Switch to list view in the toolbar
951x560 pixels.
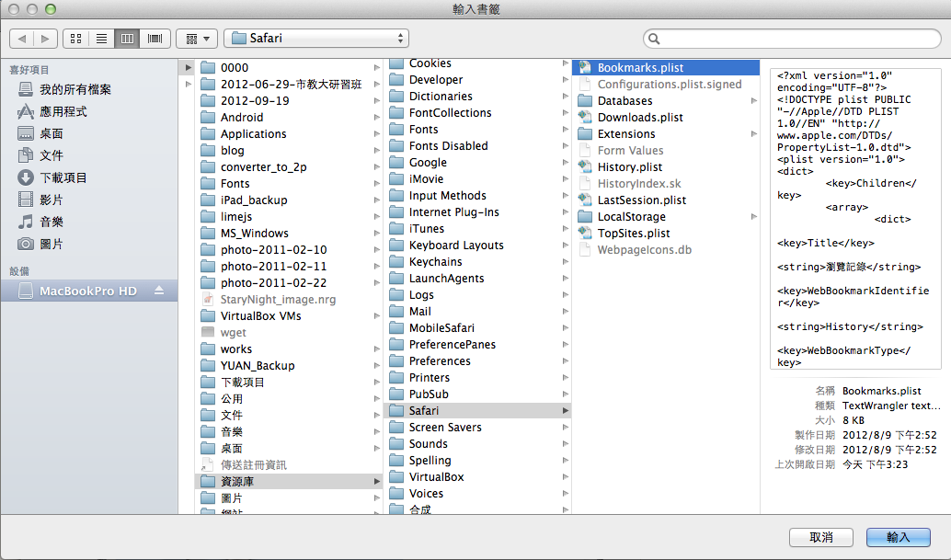point(101,39)
